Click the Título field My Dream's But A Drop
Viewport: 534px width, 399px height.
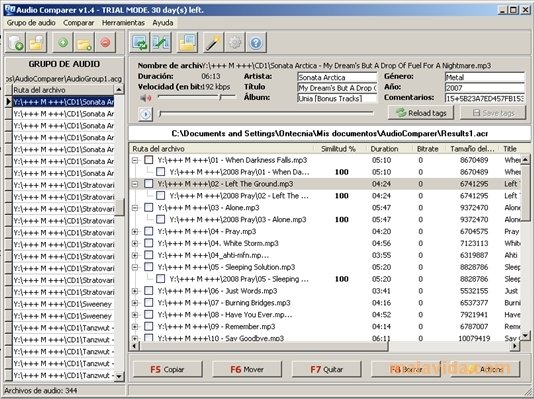coord(337,88)
